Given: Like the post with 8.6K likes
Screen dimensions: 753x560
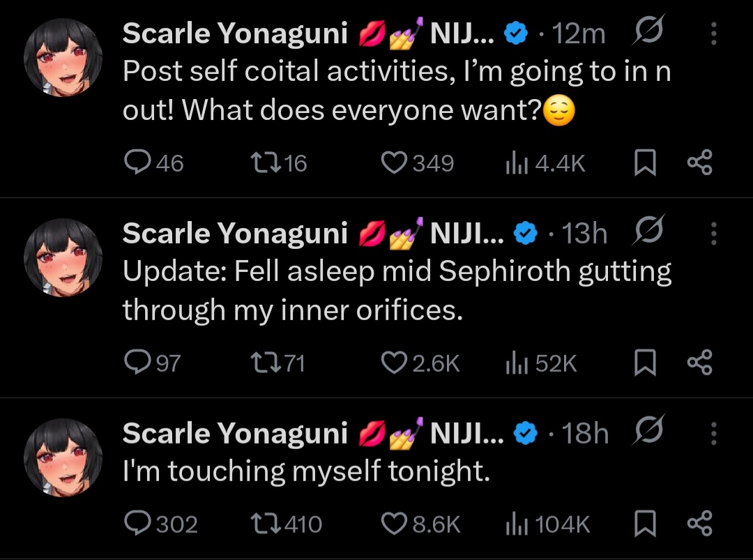Looking at the screenshot, I should [x=395, y=523].
